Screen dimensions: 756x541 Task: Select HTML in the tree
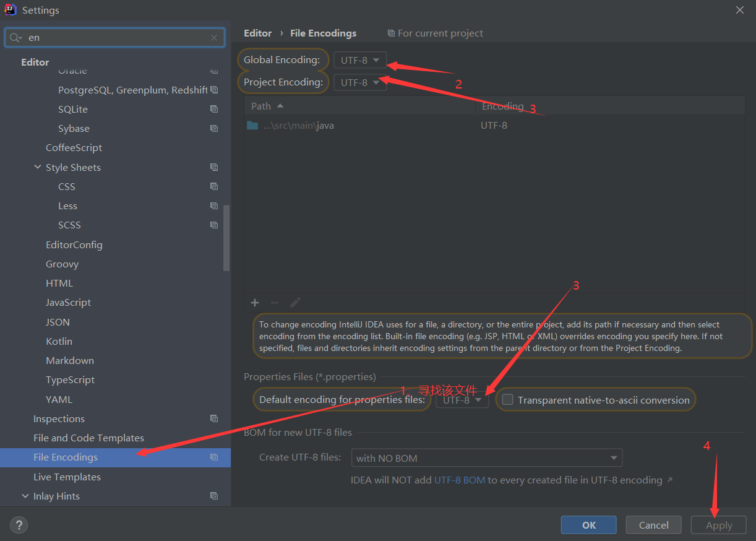(x=59, y=283)
